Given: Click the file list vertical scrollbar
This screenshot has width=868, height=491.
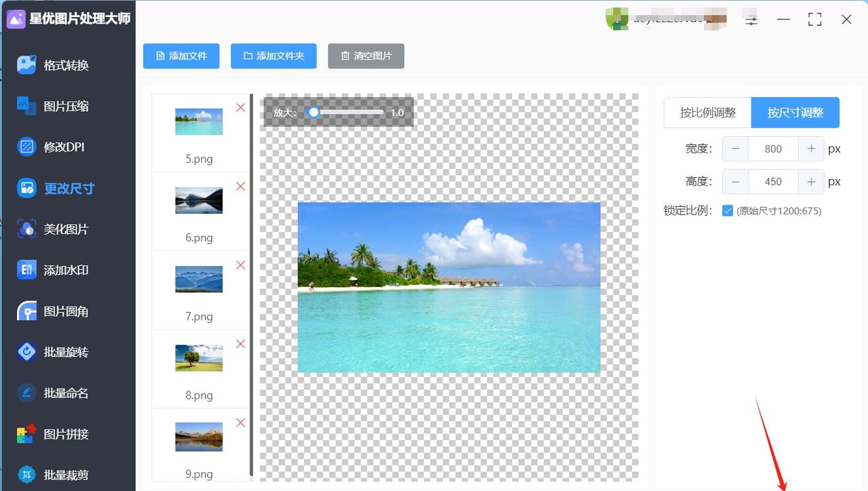Looking at the screenshot, I should click(x=252, y=285).
